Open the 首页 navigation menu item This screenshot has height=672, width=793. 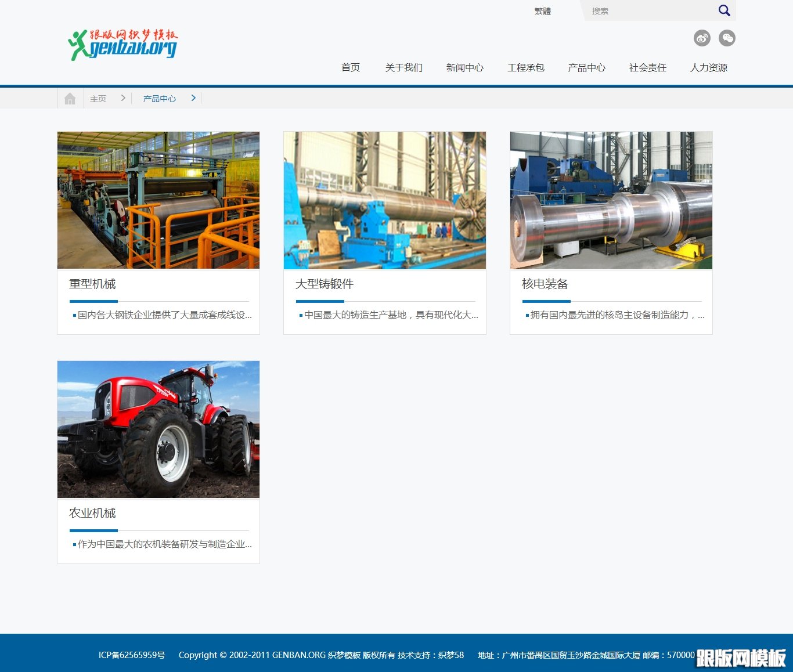(x=351, y=68)
